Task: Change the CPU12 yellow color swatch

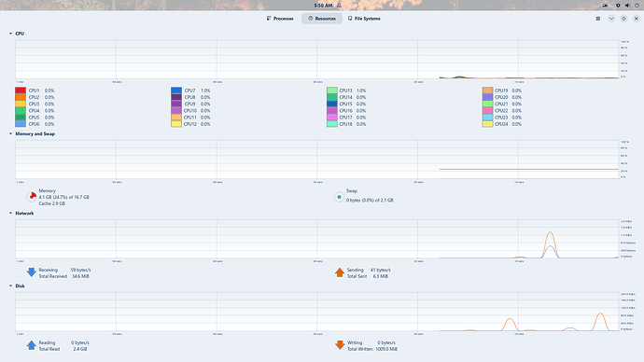Action: [176, 124]
